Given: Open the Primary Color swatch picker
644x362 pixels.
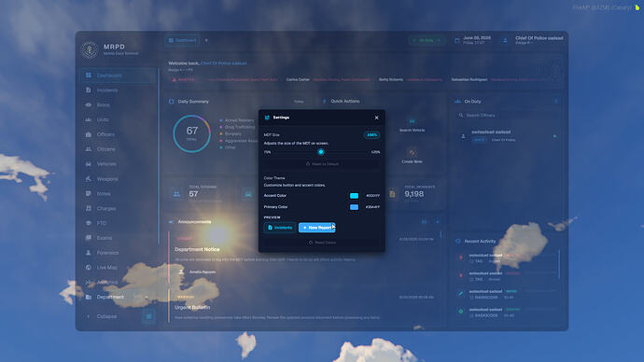Looking at the screenshot, I should tap(354, 207).
